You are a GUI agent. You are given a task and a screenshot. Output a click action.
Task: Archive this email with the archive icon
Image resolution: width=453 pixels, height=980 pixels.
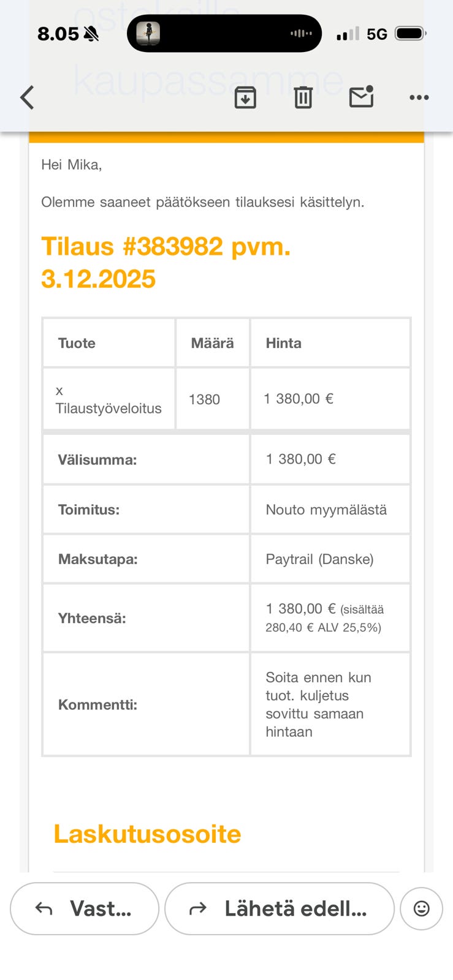pos(245,97)
